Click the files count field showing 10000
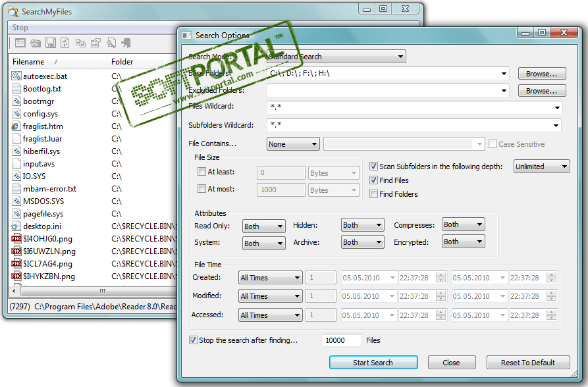The image size is (588, 387). 341,340
